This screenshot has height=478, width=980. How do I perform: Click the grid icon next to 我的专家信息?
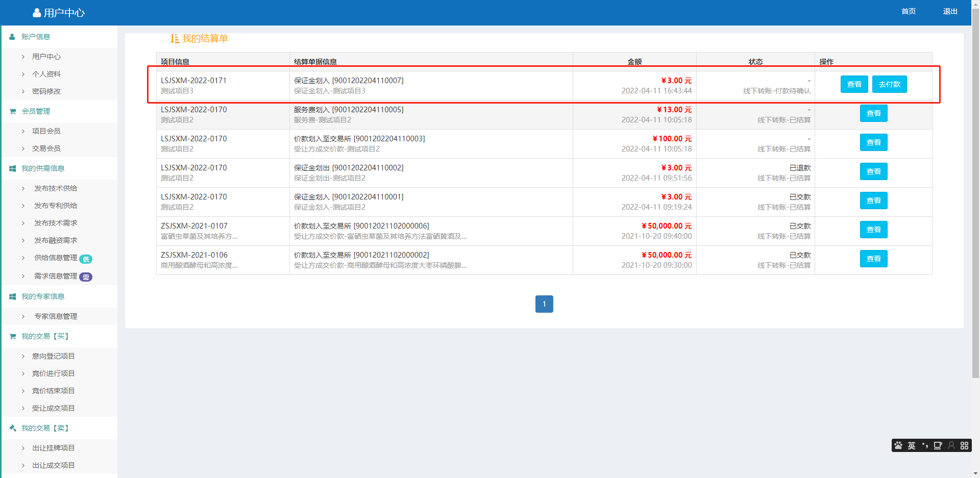[12, 296]
